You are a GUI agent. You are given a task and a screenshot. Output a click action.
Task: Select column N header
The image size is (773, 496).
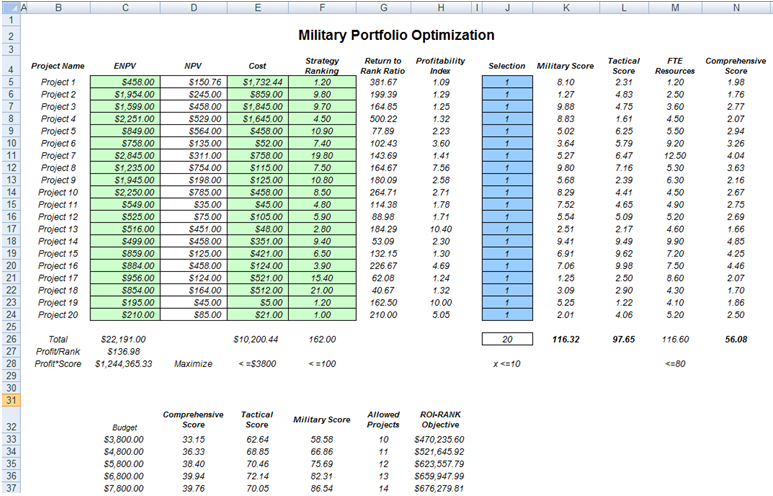click(x=736, y=7)
